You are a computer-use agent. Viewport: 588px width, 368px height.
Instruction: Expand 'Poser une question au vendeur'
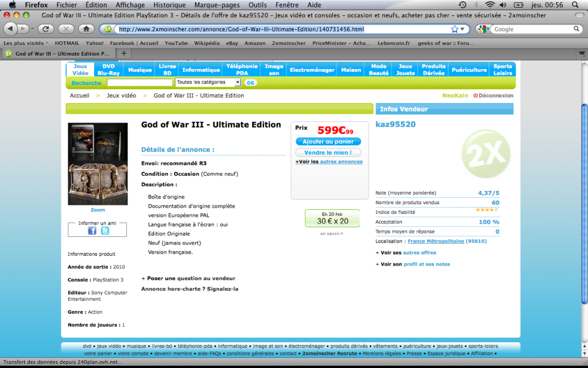[188, 278]
